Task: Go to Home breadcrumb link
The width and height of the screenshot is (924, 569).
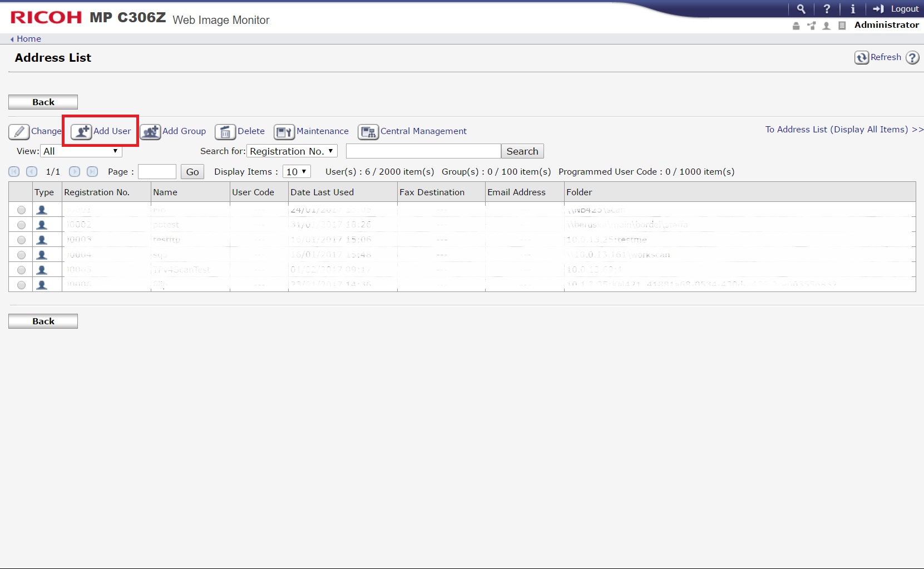Action: (x=28, y=39)
